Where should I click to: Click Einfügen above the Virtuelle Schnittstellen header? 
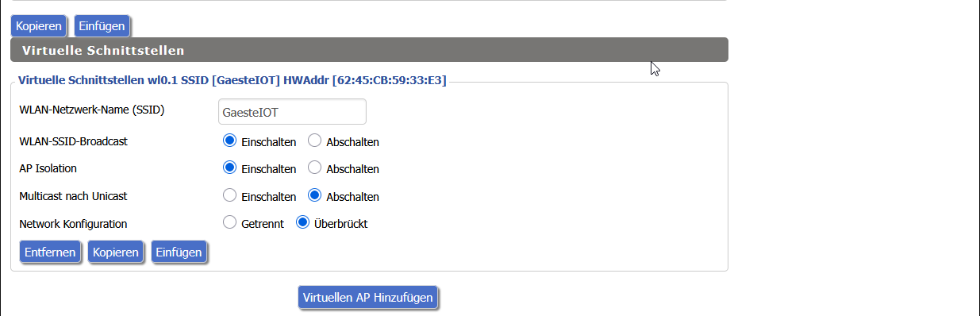point(102,25)
